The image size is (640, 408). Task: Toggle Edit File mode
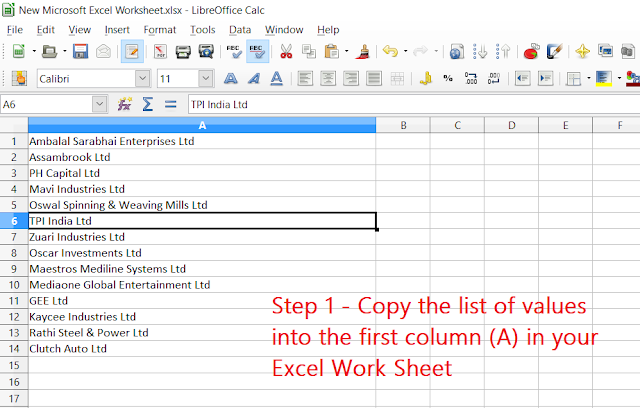pyautogui.click(x=132, y=52)
